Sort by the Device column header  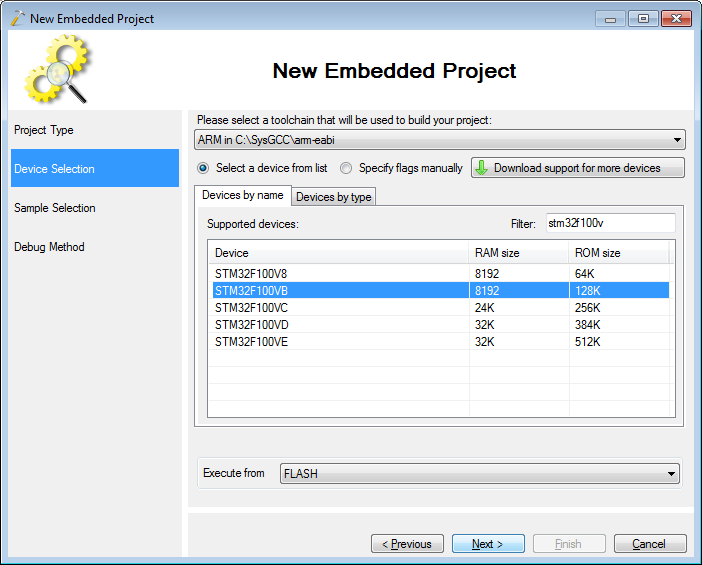coord(338,253)
